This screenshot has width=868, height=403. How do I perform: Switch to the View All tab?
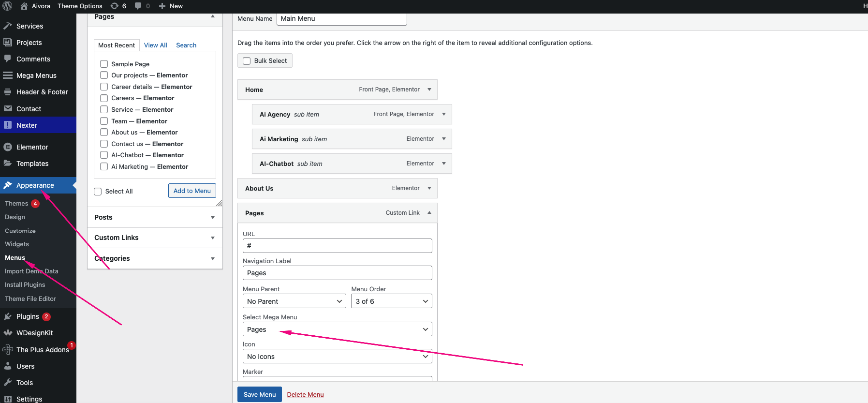(x=155, y=45)
